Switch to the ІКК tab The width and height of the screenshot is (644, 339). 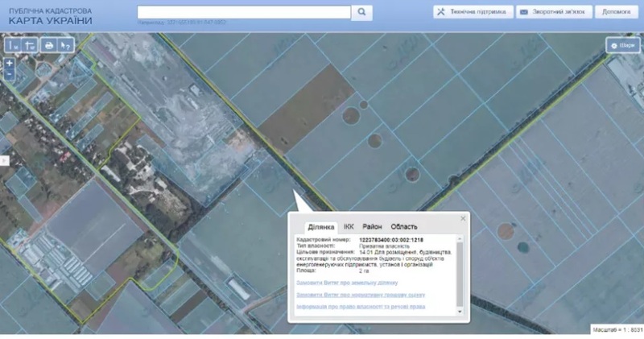pyautogui.click(x=349, y=227)
